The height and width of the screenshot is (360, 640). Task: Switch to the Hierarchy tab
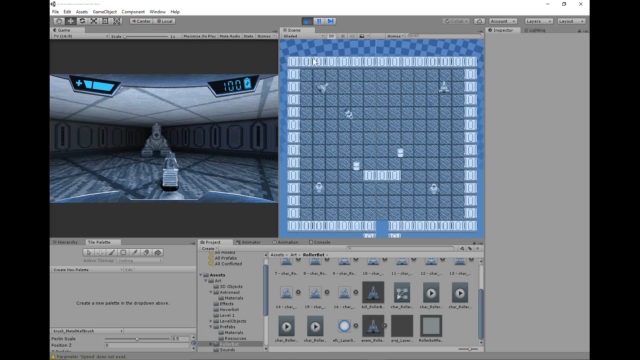(67, 242)
